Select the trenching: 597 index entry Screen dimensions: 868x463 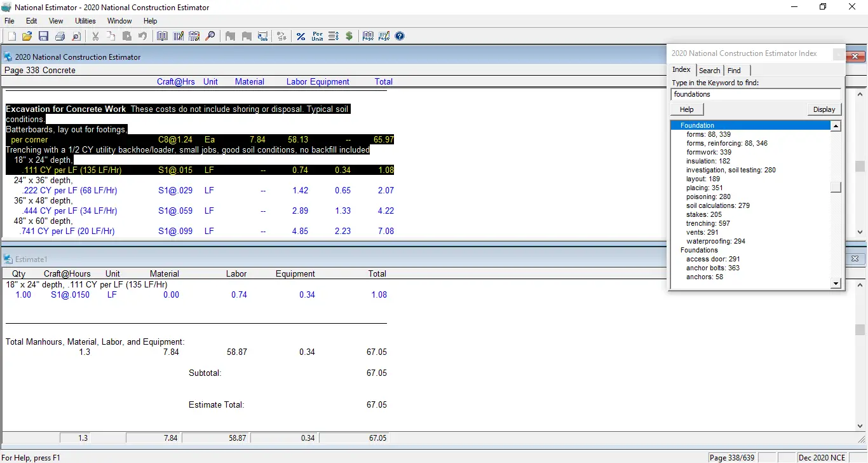tap(709, 223)
